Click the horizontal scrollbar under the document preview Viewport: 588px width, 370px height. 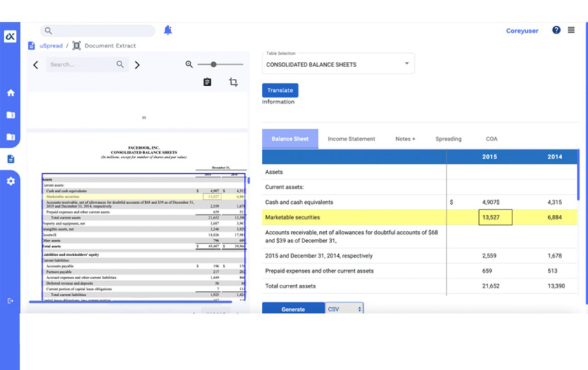[x=130, y=302]
